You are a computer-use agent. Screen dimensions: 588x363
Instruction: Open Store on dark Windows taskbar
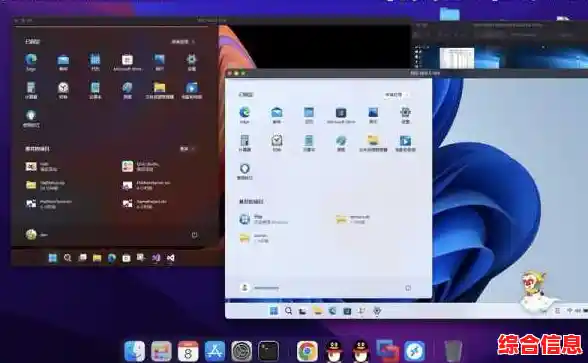126,258
